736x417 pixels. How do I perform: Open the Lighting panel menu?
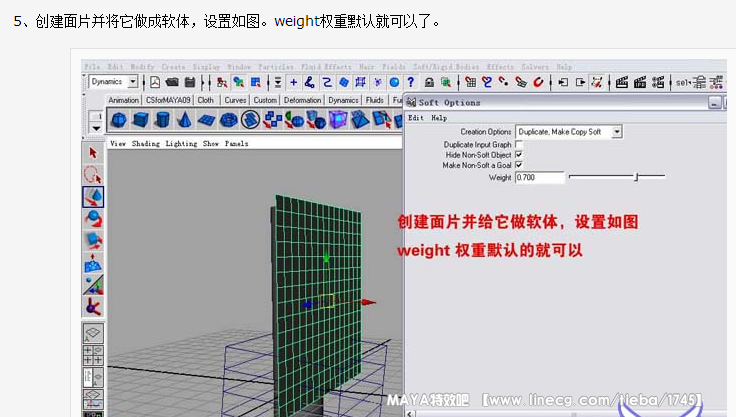tap(181, 144)
